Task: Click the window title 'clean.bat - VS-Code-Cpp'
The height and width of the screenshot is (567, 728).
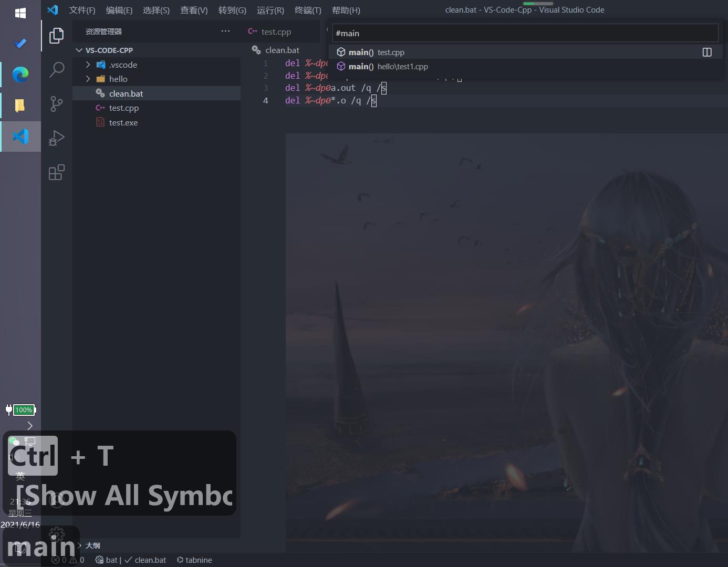Action: [x=525, y=10]
